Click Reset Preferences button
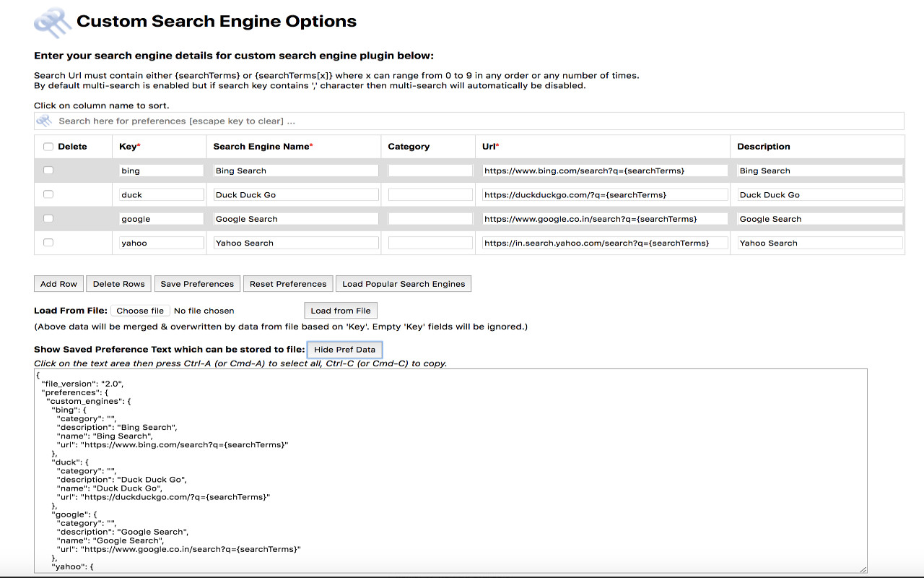 [x=288, y=284]
